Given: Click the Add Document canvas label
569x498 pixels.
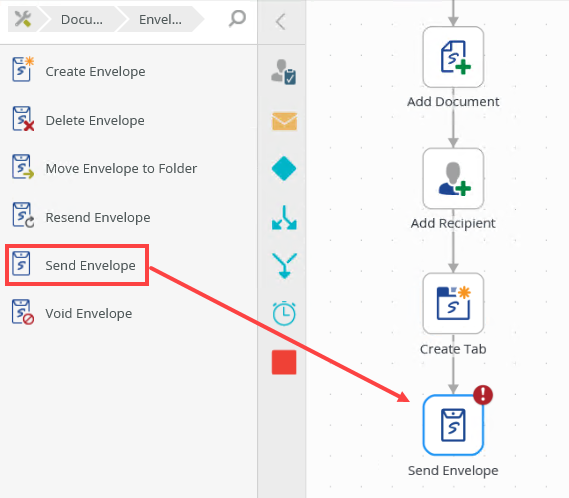Looking at the screenshot, I should coord(453,102).
